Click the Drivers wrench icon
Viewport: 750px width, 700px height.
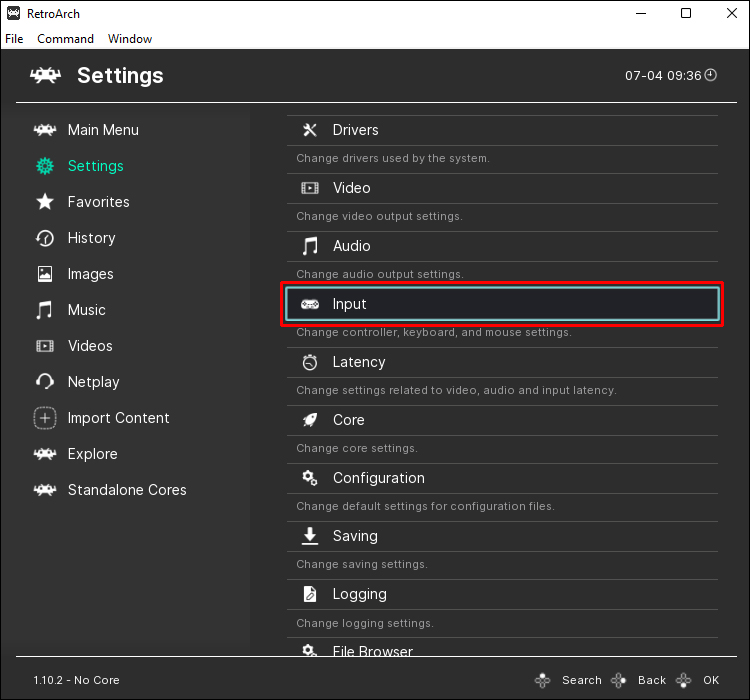(310, 130)
